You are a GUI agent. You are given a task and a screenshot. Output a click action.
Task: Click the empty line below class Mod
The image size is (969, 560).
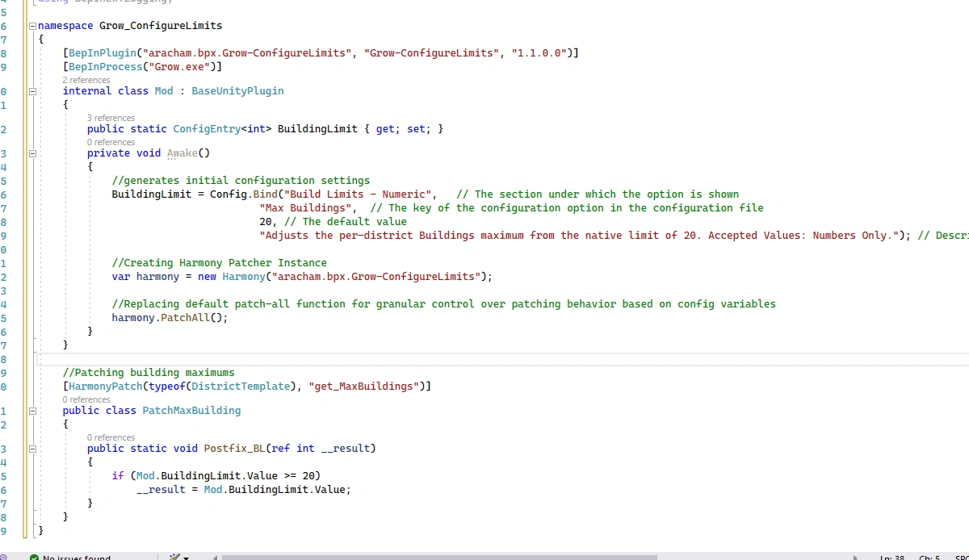point(501,359)
